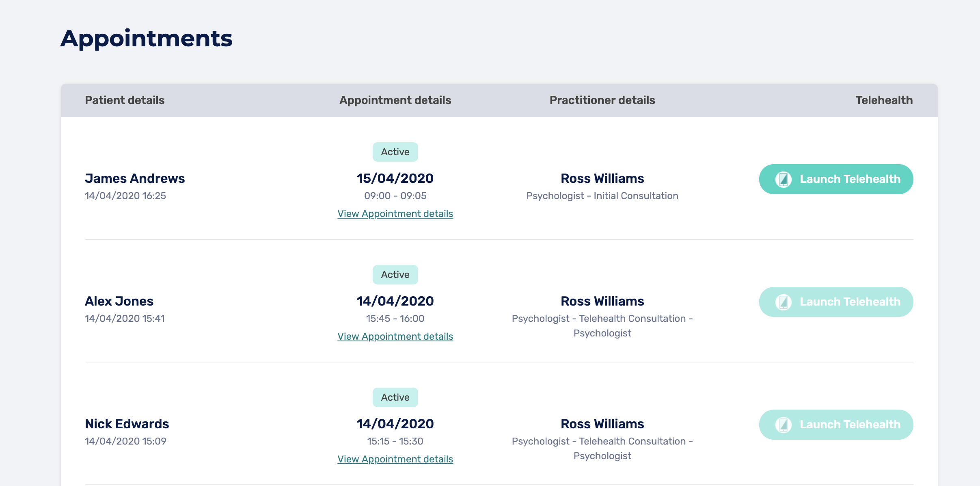Launch Telehealth for Nick Edwards
The width and height of the screenshot is (980, 486).
click(x=836, y=425)
